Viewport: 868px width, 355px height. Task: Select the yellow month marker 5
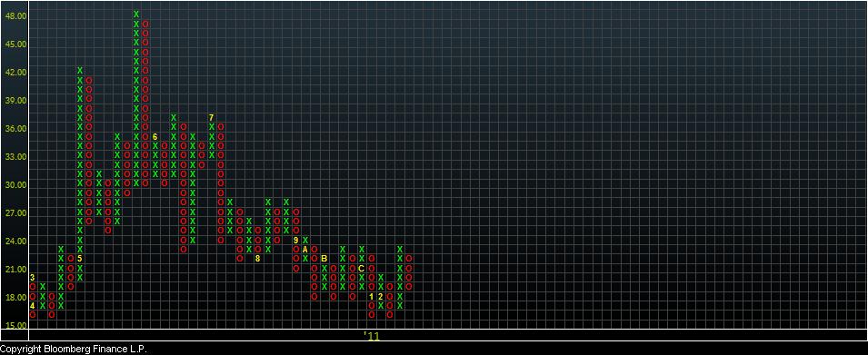pyautogui.click(x=80, y=258)
